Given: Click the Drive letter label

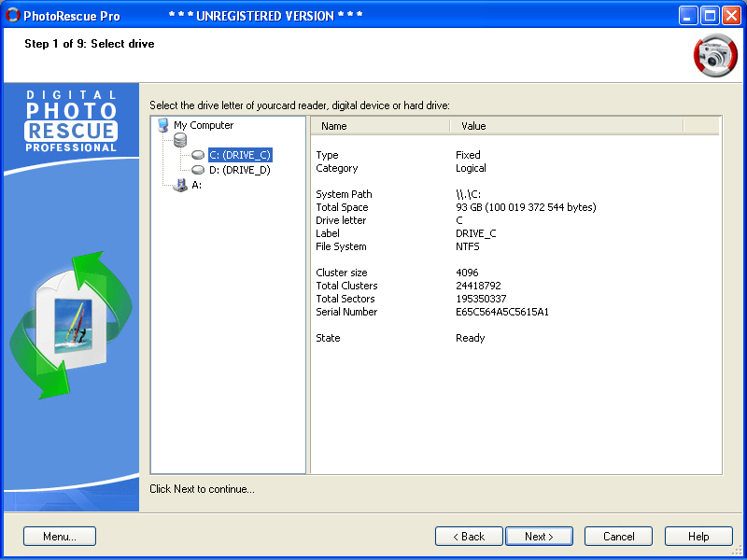Looking at the screenshot, I should click(x=341, y=220).
